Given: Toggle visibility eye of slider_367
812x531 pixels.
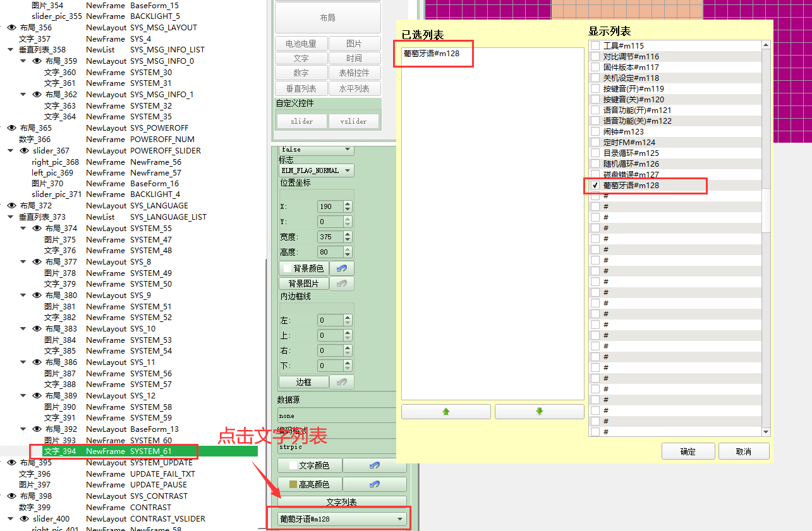Looking at the screenshot, I should [x=24, y=151].
